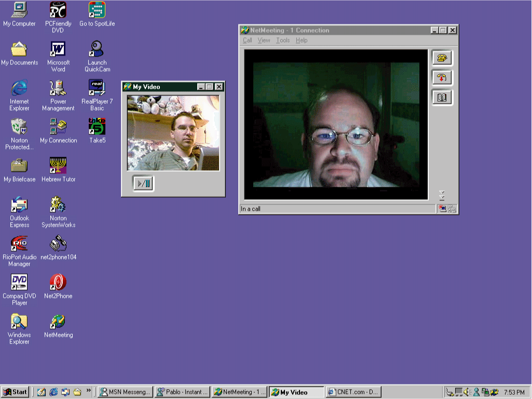Viewport: 532px width, 399px height.
Task: Click the in-a-call status icon in NetMeeting
Action: (x=442, y=209)
